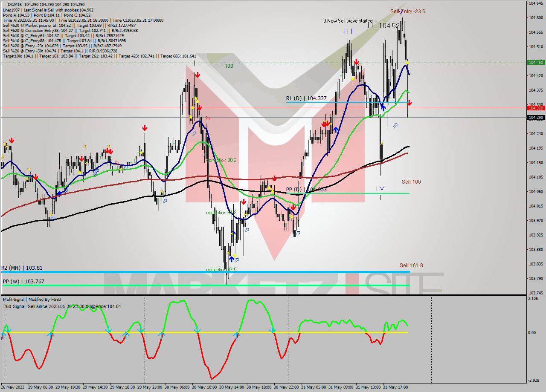Click the black 104.290 current price tag
546x392 pixels.
(536, 117)
